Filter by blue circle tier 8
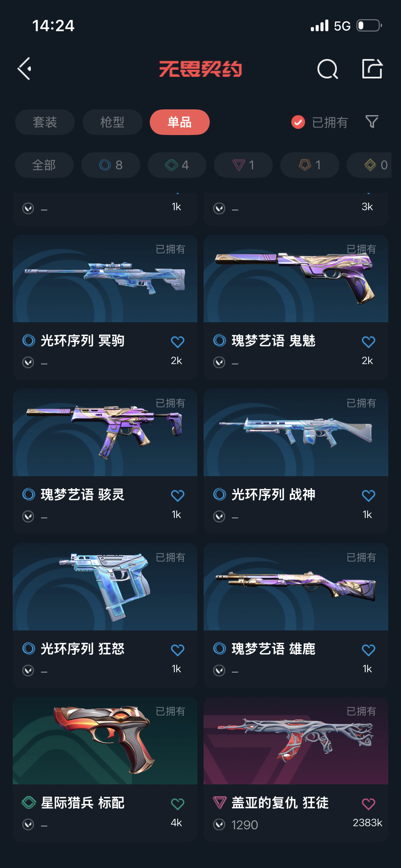401x868 pixels. pos(111,165)
